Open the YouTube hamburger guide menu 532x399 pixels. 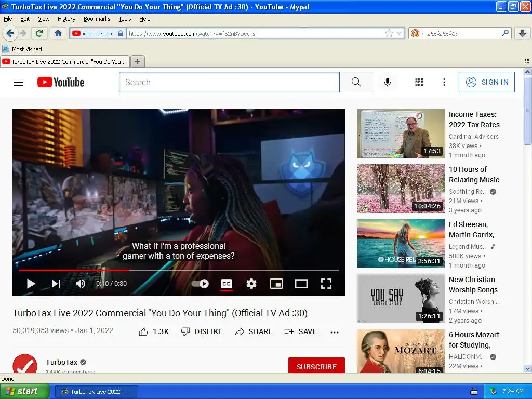pyautogui.click(x=19, y=82)
